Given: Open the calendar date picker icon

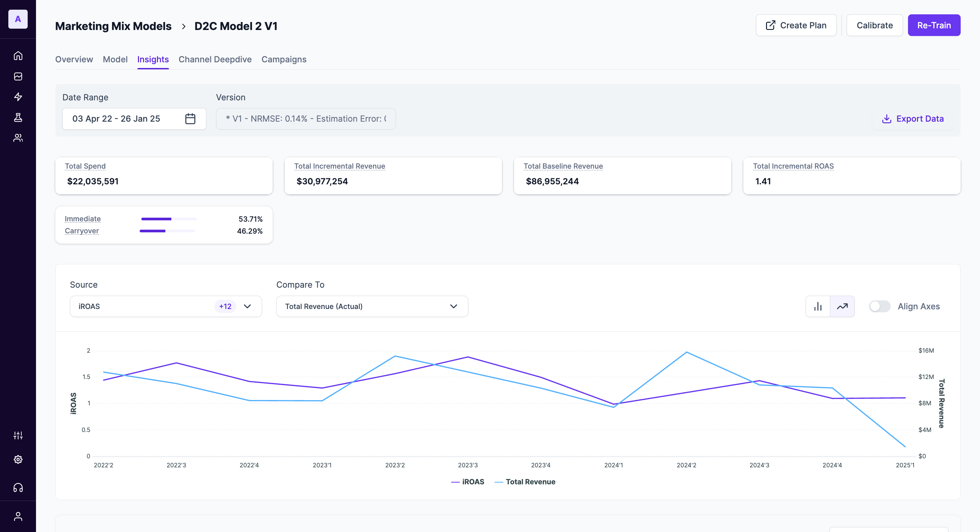Looking at the screenshot, I should (190, 119).
